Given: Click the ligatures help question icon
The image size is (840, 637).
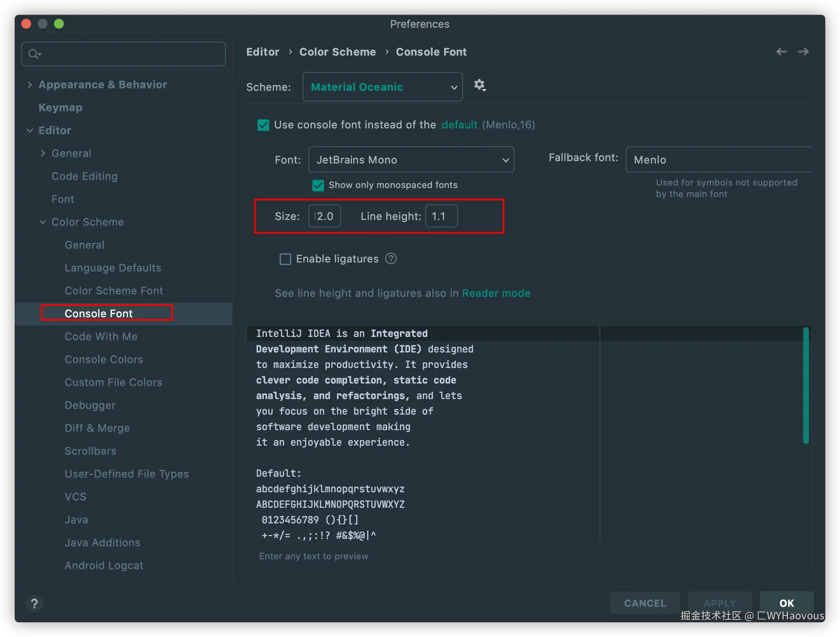Looking at the screenshot, I should click(x=391, y=259).
